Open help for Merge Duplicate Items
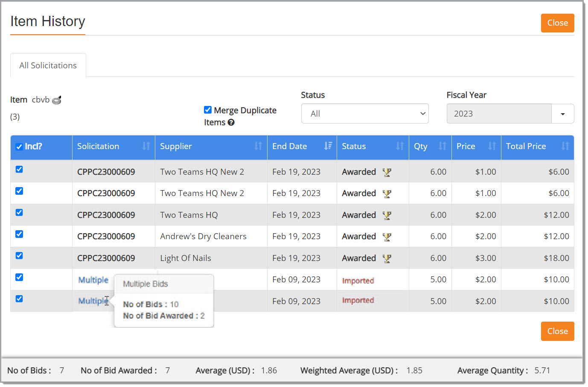Screen dimensions: 588x387 point(231,123)
